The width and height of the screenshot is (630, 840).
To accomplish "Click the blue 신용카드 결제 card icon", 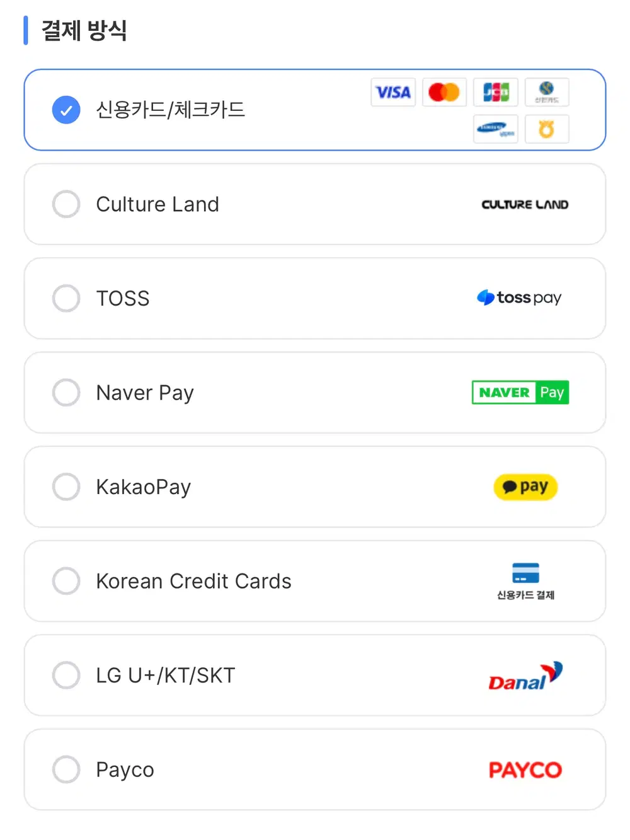I will (525, 573).
